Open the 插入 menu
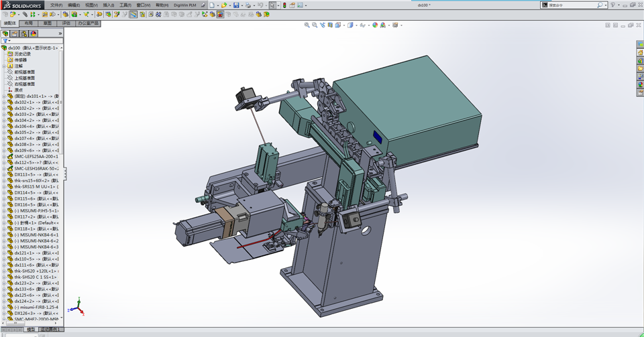This screenshot has width=644, height=337. click(108, 5)
